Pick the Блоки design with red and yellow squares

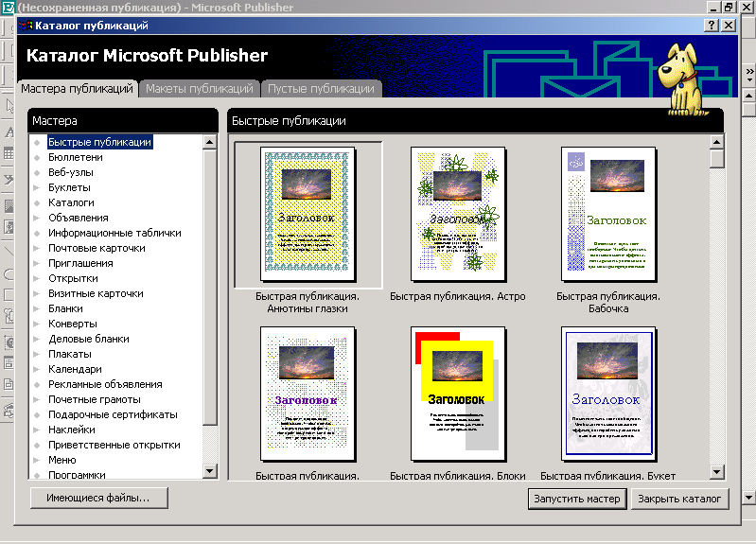(458, 390)
